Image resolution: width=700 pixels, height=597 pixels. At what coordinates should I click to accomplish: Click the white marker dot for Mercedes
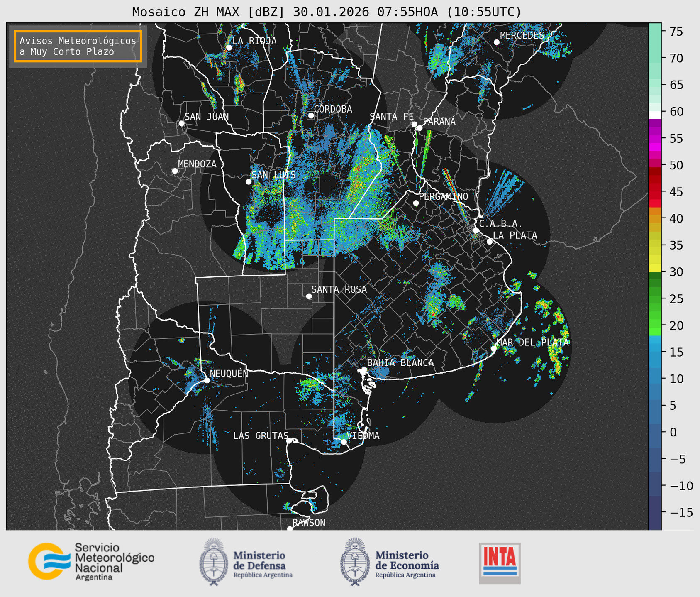pos(496,42)
